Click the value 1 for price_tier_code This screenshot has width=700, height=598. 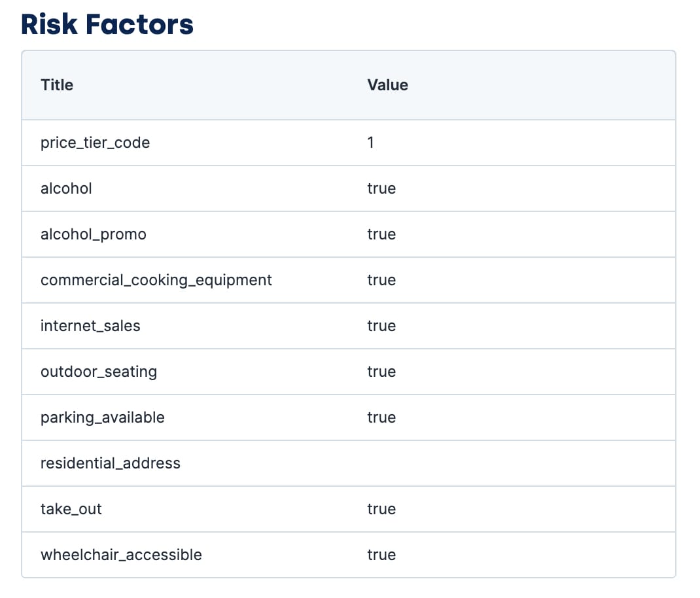pyautogui.click(x=370, y=143)
